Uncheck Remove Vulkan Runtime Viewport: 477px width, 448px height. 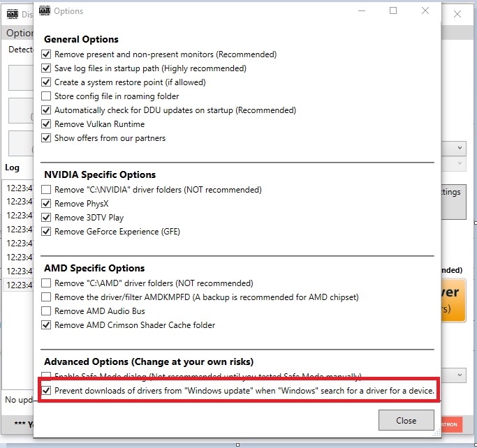pyautogui.click(x=46, y=124)
